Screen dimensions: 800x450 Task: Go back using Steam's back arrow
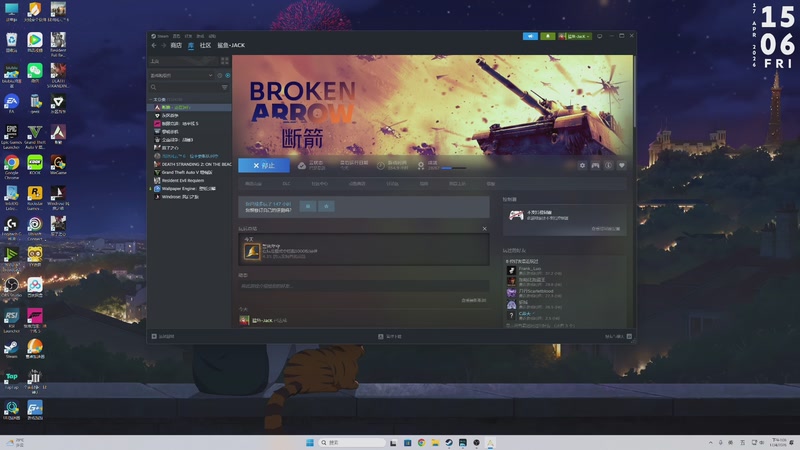click(154, 45)
